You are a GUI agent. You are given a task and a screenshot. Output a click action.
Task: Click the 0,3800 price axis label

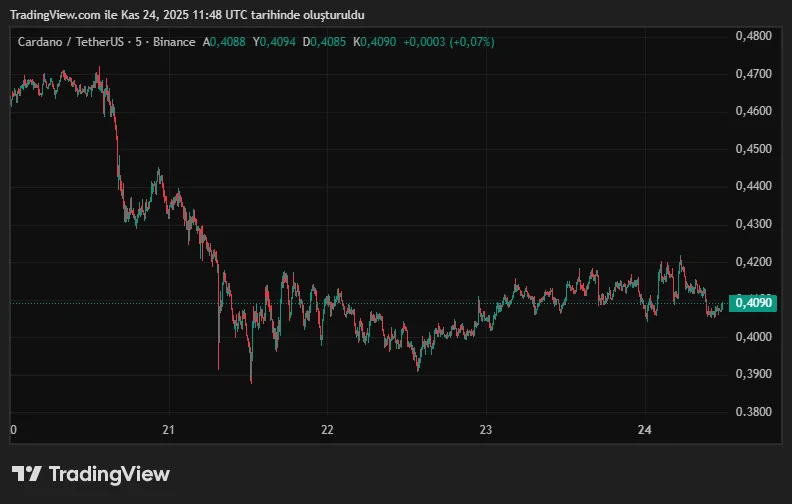click(753, 412)
